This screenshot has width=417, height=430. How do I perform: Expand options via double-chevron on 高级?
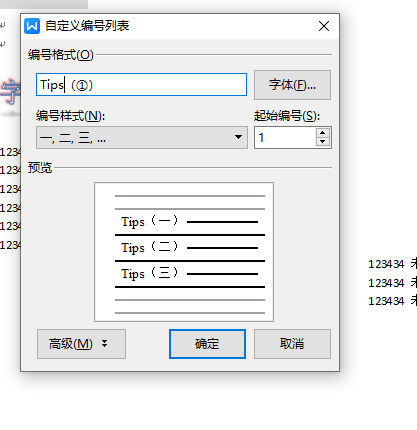point(105,343)
